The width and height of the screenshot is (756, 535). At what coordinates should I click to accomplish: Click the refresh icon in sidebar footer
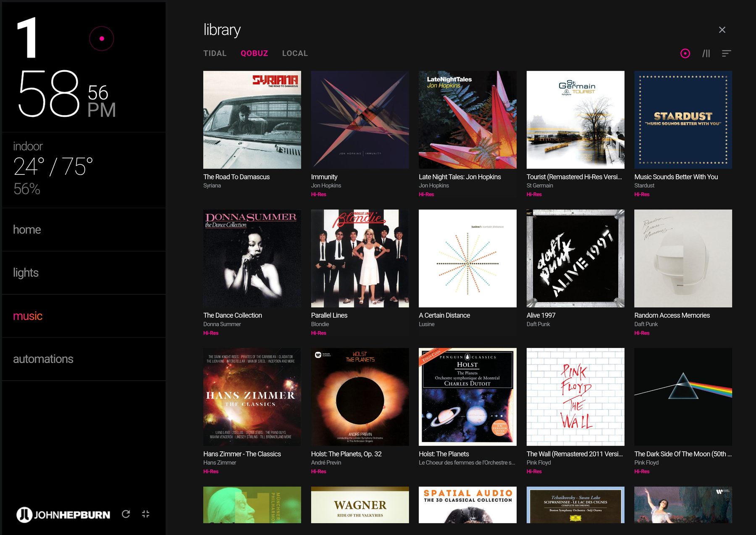point(126,514)
